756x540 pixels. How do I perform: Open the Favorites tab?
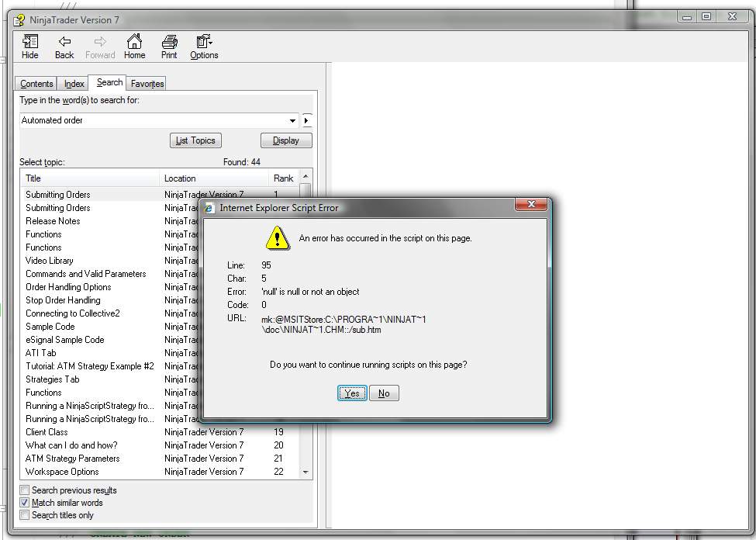(x=147, y=84)
